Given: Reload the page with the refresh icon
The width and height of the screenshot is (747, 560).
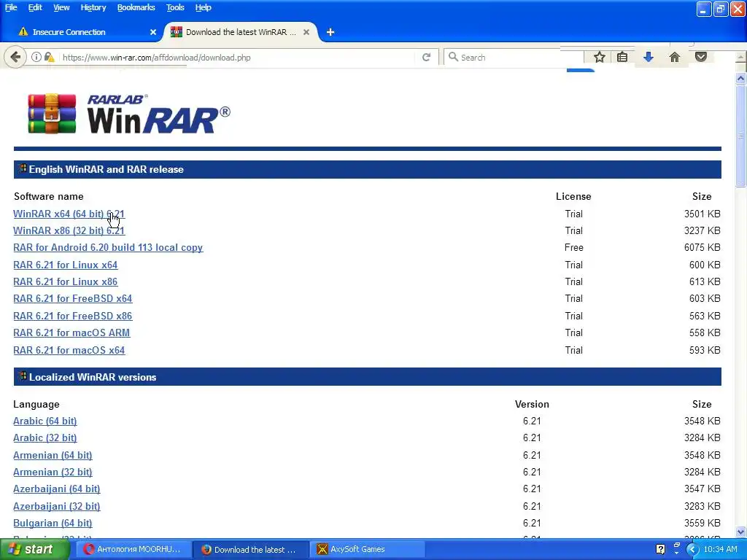Looking at the screenshot, I should click(x=426, y=57).
